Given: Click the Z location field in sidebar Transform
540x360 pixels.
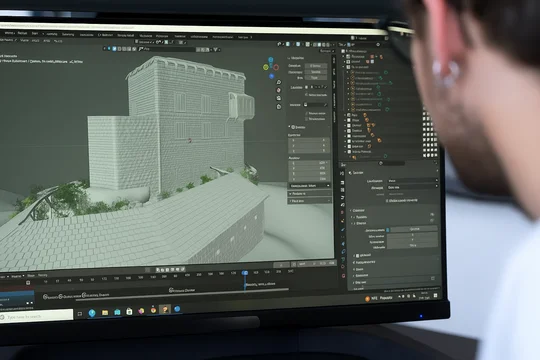Looking at the screenshot, I should [309, 151].
